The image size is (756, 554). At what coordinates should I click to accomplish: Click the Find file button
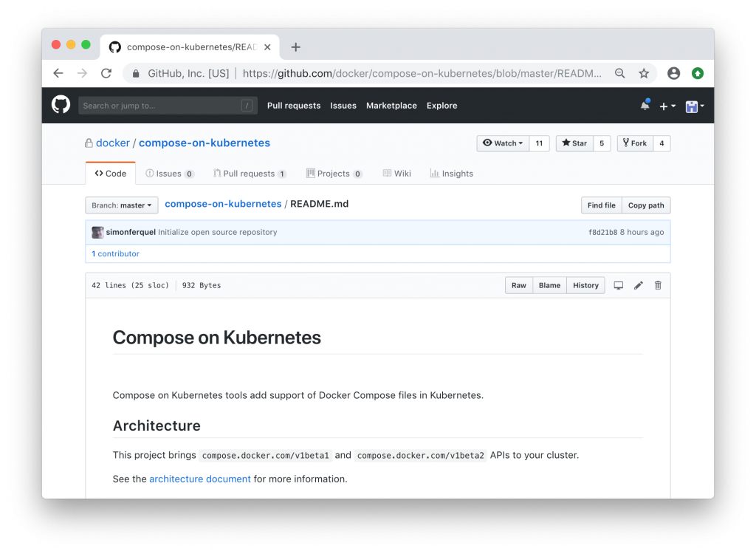tap(601, 205)
